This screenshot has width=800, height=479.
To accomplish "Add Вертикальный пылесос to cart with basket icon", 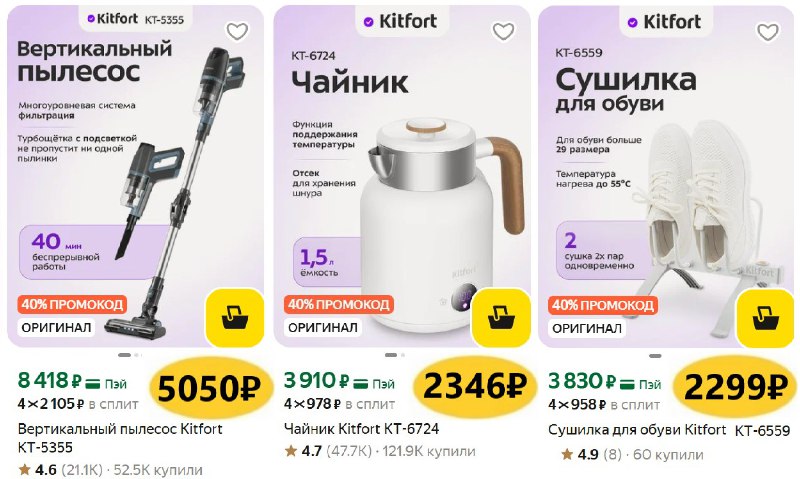I will (235, 318).
